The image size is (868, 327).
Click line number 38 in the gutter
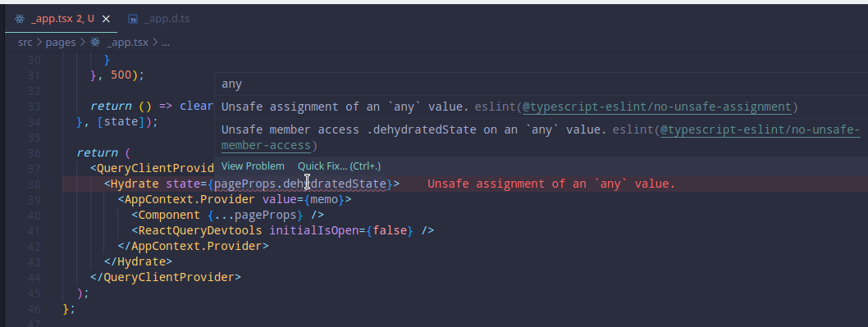coord(34,184)
